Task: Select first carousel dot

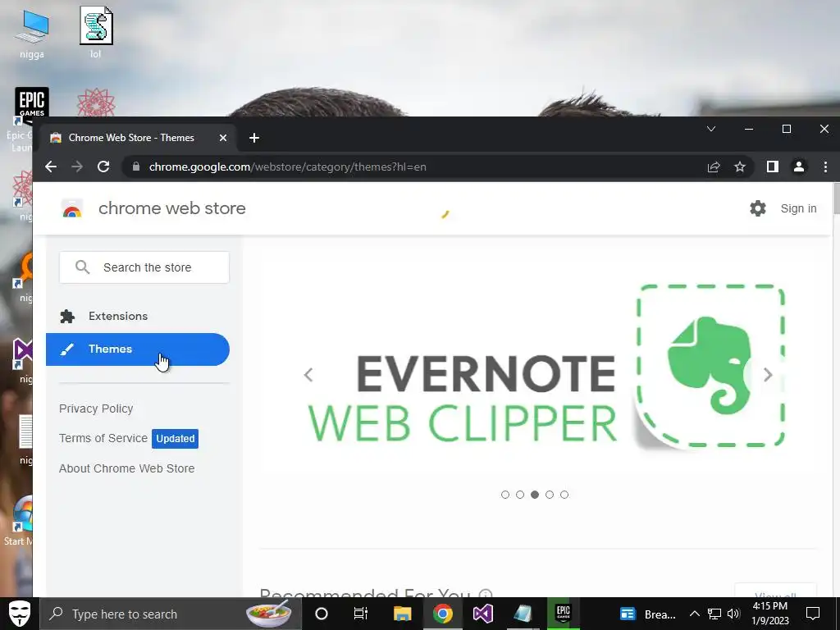Action: click(505, 495)
